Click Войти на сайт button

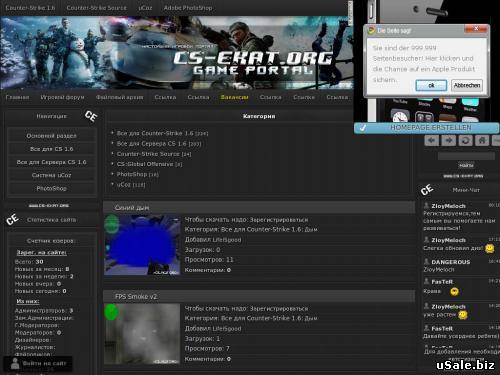click(x=38, y=364)
